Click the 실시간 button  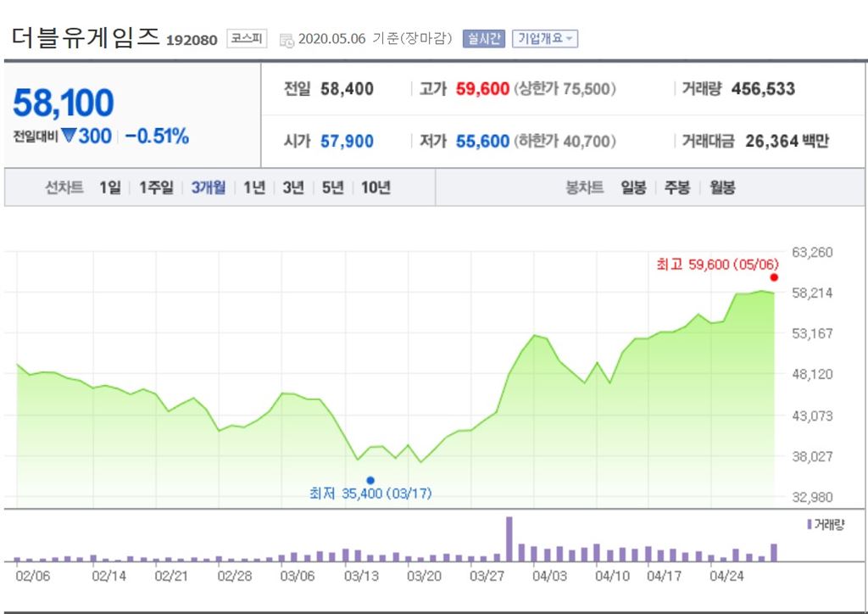[484, 39]
